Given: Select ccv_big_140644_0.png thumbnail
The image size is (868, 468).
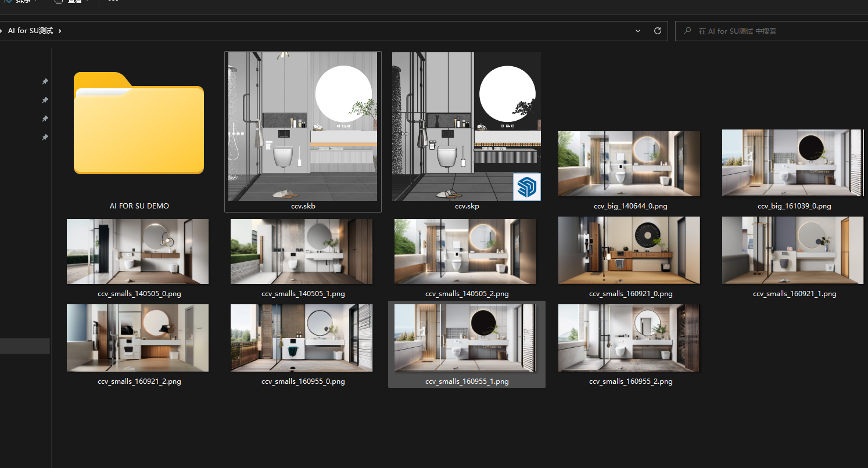Looking at the screenshot, I should [629, 164].
